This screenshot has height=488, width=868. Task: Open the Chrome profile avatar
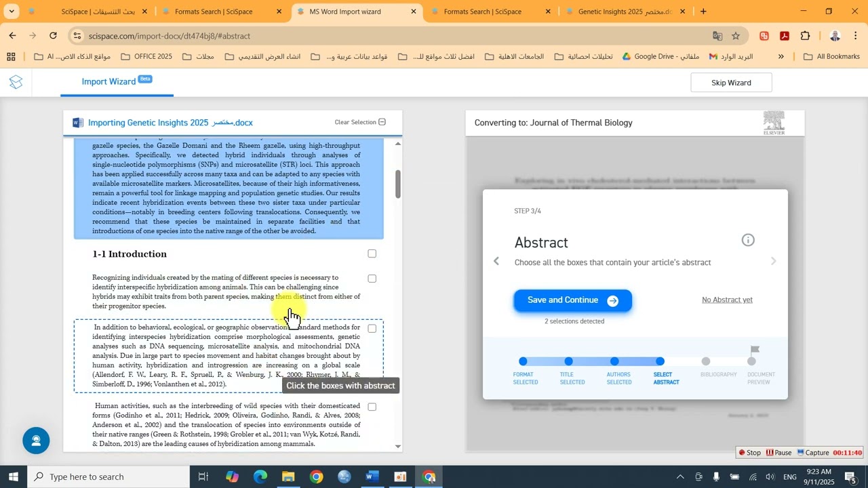[x=835, y=36]
